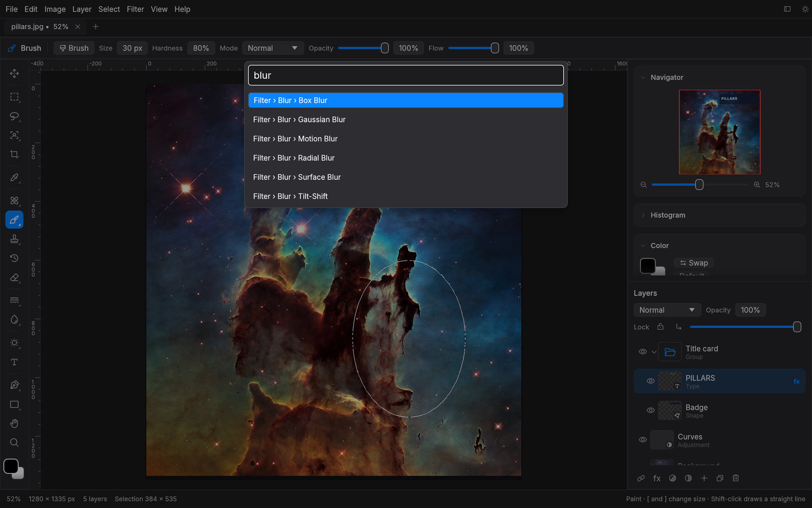Click the command search input field
812x508 pixels.
click(406, 75)
